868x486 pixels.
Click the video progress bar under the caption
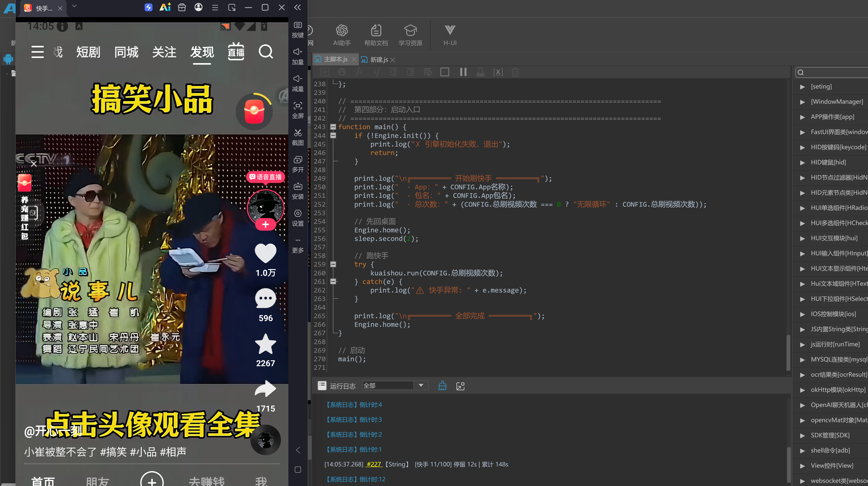[x=152, y=464]
